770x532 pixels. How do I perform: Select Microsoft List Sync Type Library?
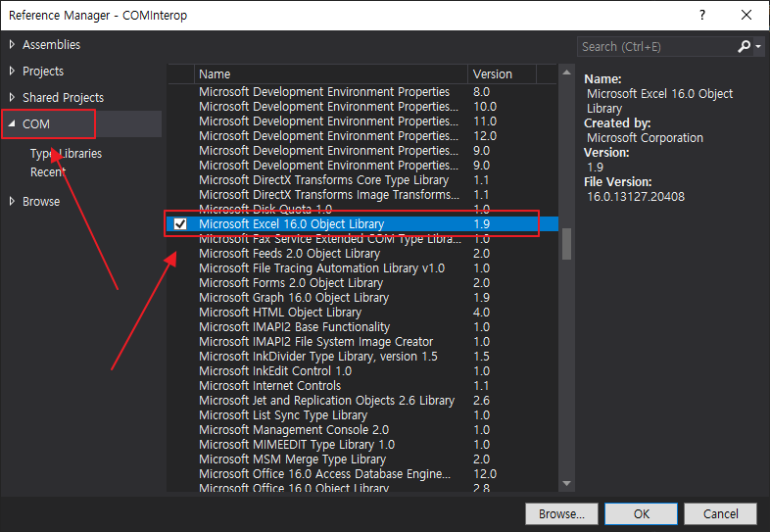click(361, 415)
